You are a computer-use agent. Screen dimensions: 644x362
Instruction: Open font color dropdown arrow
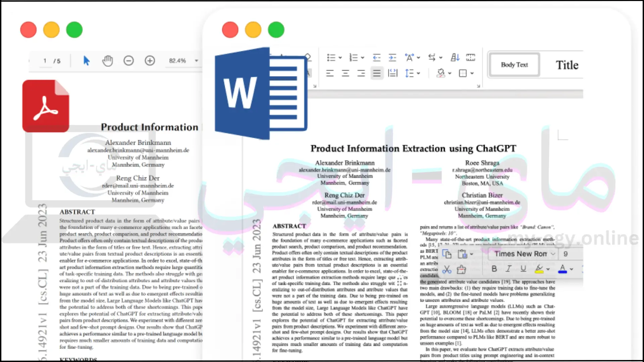[572, 269]
